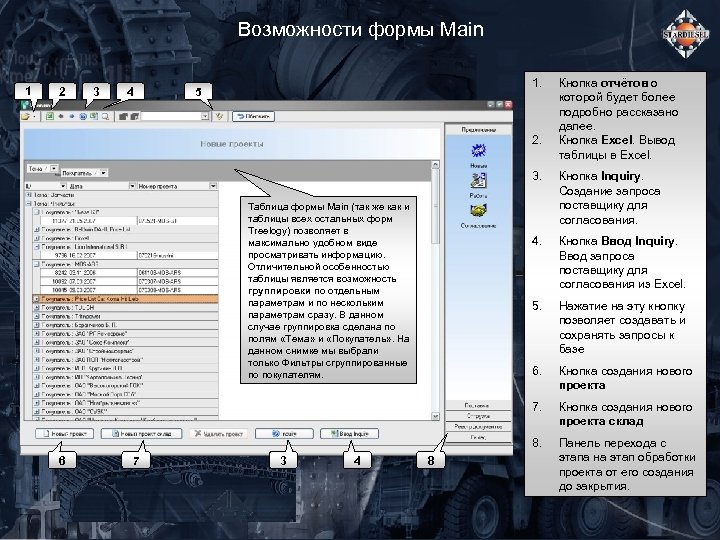Open the toolbar query combo box dropdown
This screenshot has height=540, width=720.
pyautogui.click(x=205, y=116)
